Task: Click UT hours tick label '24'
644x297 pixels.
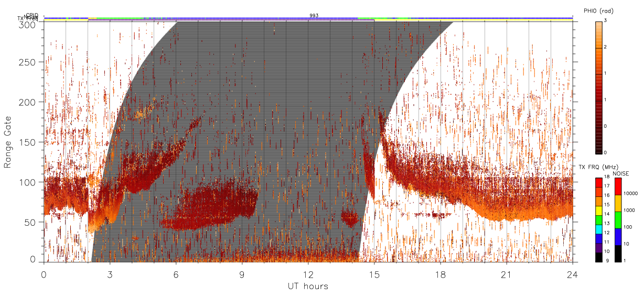Action: pos(573,275)
